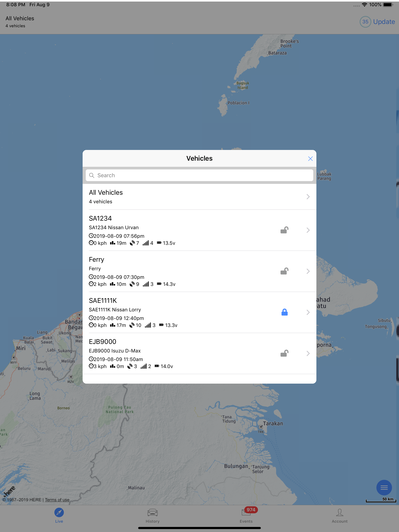Click Ferry speedometer icon (2 kph)
The width and height of the screenshot is (399, 532).
91,284
